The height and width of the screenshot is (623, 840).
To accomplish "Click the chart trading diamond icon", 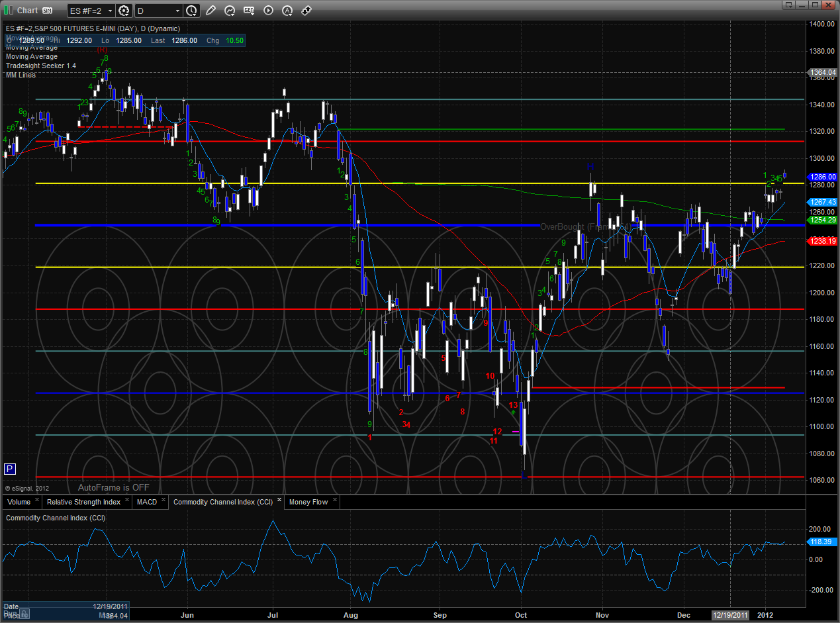I will 306,11.
